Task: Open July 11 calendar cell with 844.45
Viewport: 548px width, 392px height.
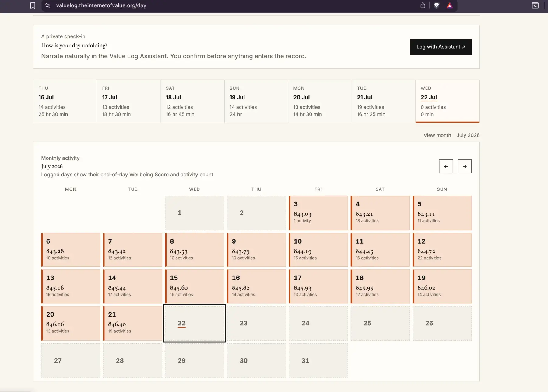Action: (x=380, y=250)
